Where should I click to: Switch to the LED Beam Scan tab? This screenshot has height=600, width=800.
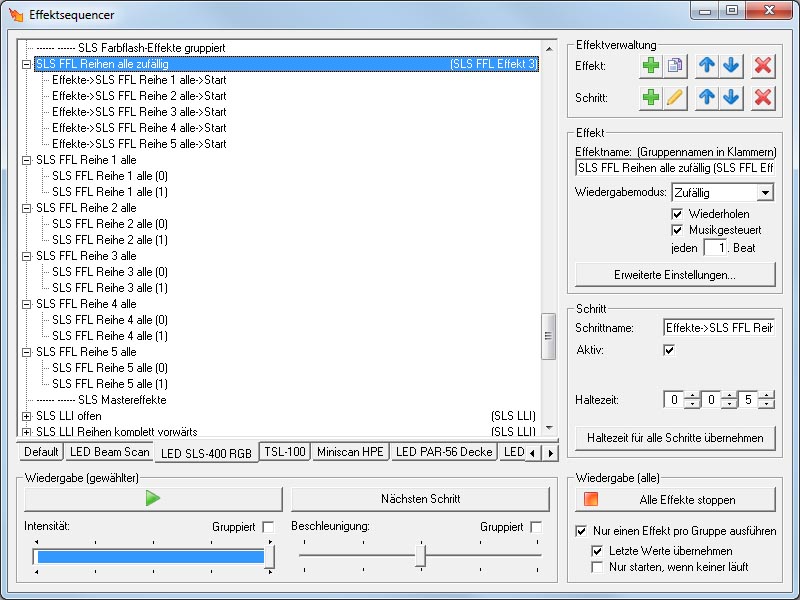(x=110, y=452)
